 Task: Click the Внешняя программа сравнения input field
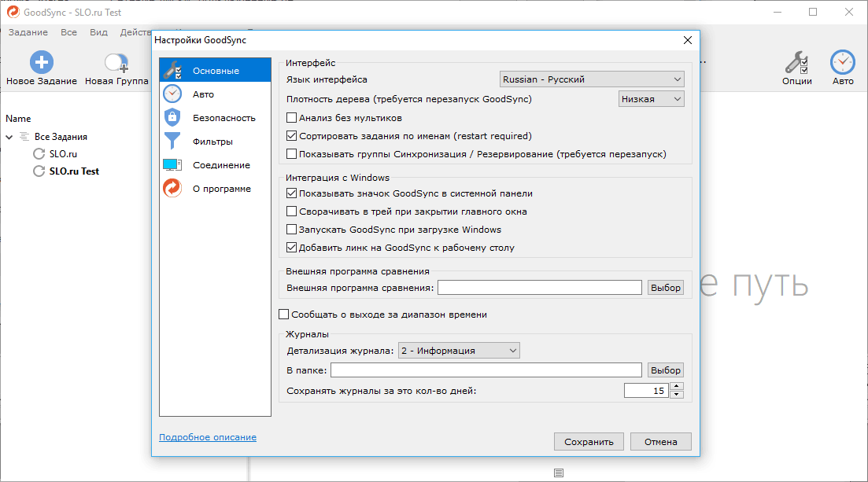point(540,288)
